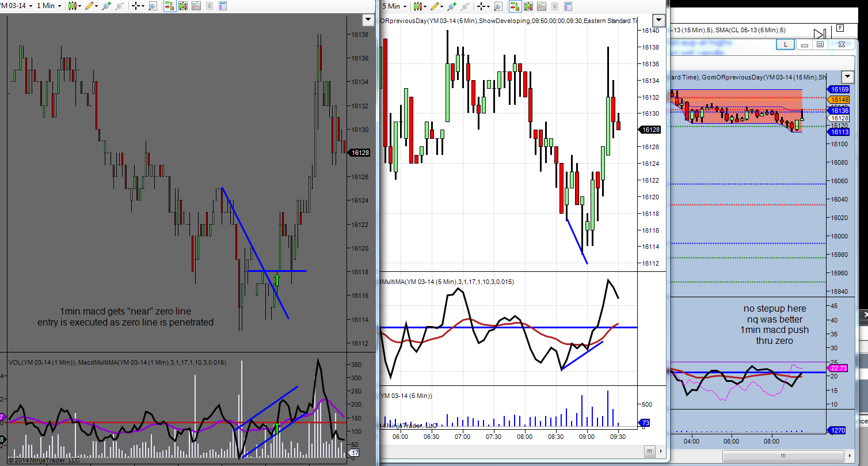
Task: Toggle Chart Trader in the 5 Min chart
Action: (x=516, y=6)
